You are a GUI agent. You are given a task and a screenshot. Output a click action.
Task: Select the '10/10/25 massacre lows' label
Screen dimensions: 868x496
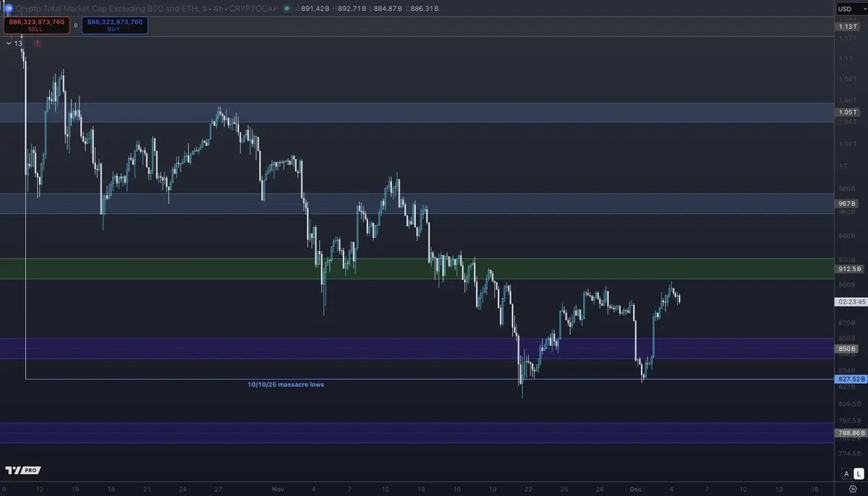pyautogui.click(x=286, y=385)
